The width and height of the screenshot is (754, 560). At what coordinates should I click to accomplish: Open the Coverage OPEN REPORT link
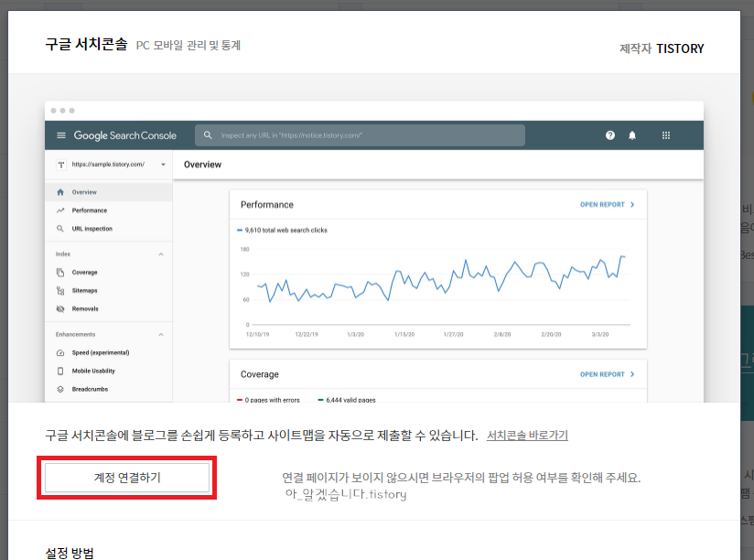point(608,374)
